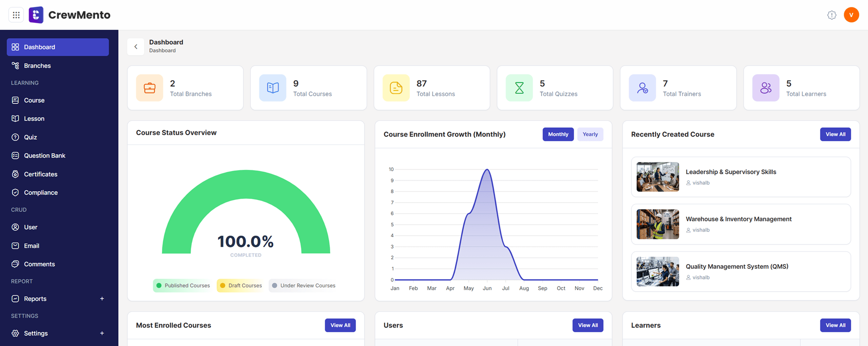Toggle Under Review Courses legend item
This screenshot has width=868, height=346.
304,286
